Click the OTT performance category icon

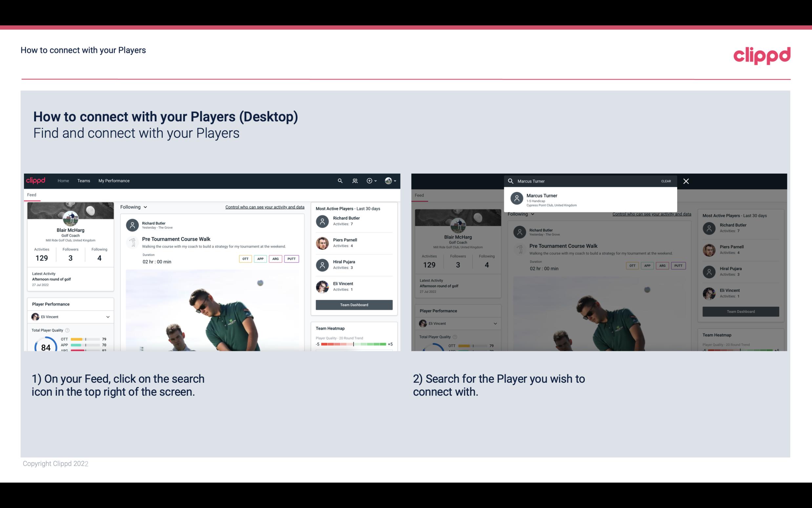(x=244, y=259)
